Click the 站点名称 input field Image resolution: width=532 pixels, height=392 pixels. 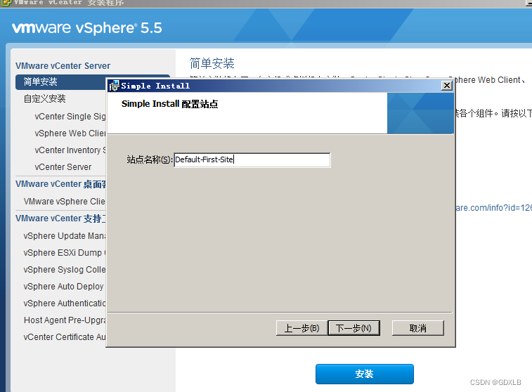tap(252, 159)
